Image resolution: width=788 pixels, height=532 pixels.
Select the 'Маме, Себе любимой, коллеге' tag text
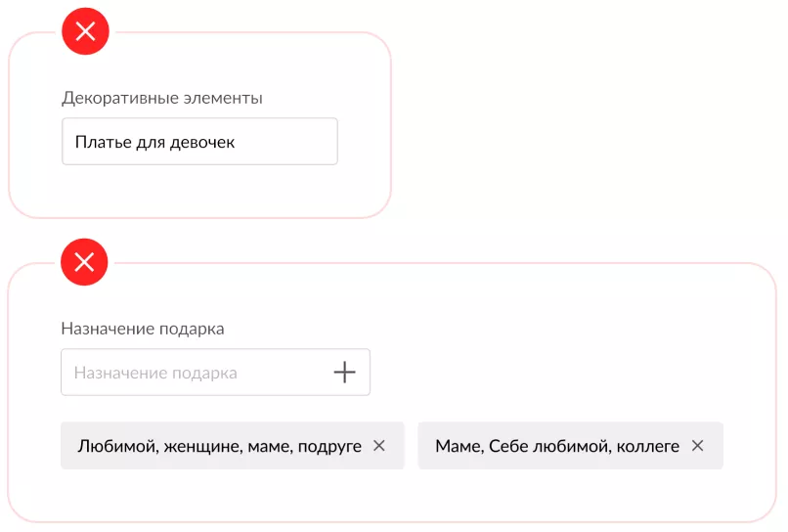point(557,446)
